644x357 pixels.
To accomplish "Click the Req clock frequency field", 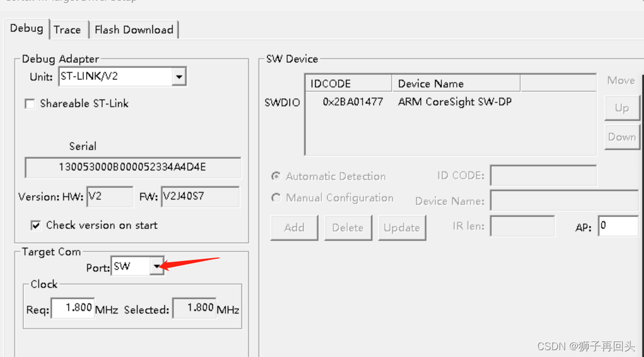I will pyautogui.click(x=73, y=307).
